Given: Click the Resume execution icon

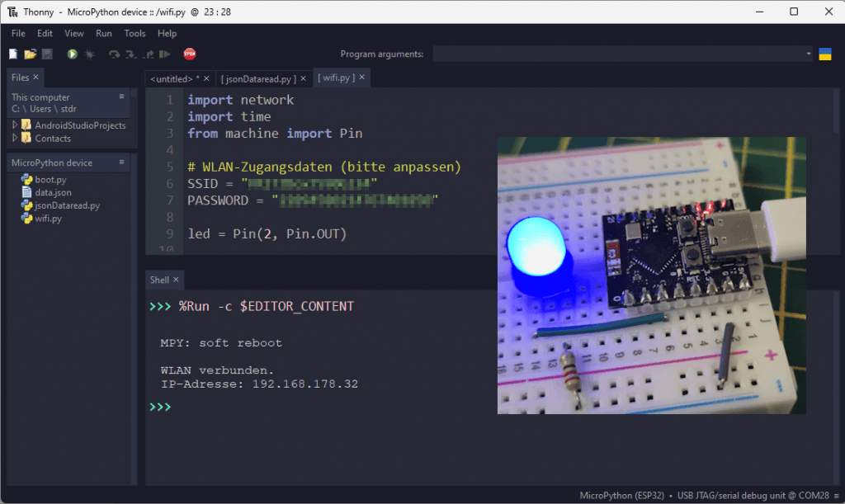Looking at the screenshot, I should 165,54.
